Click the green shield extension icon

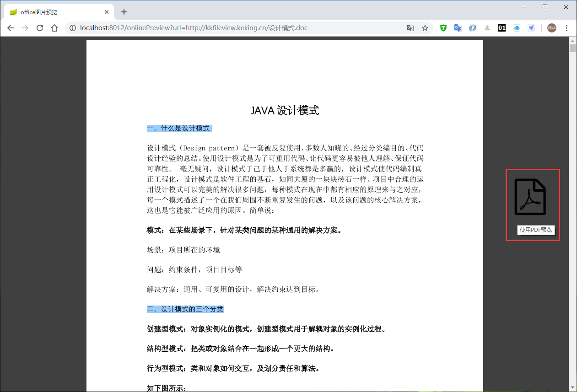[x=443, y=28]
